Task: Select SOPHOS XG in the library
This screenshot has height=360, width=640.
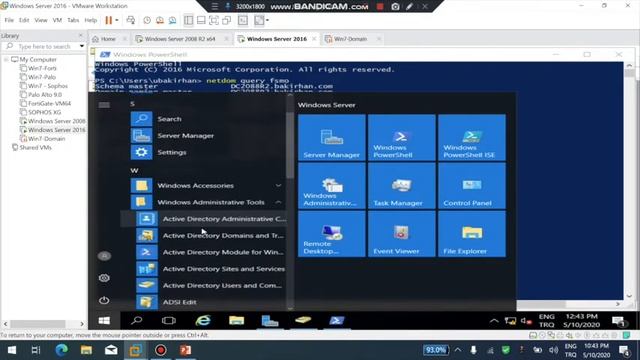Action: (x=44, y=112)
